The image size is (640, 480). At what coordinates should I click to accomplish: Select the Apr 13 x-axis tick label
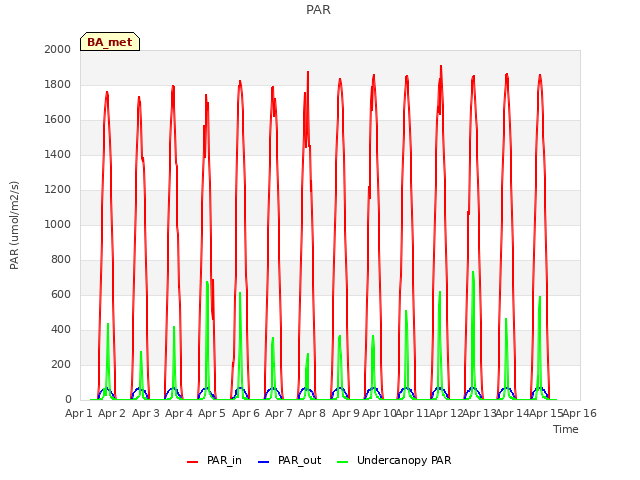point(480,413)
